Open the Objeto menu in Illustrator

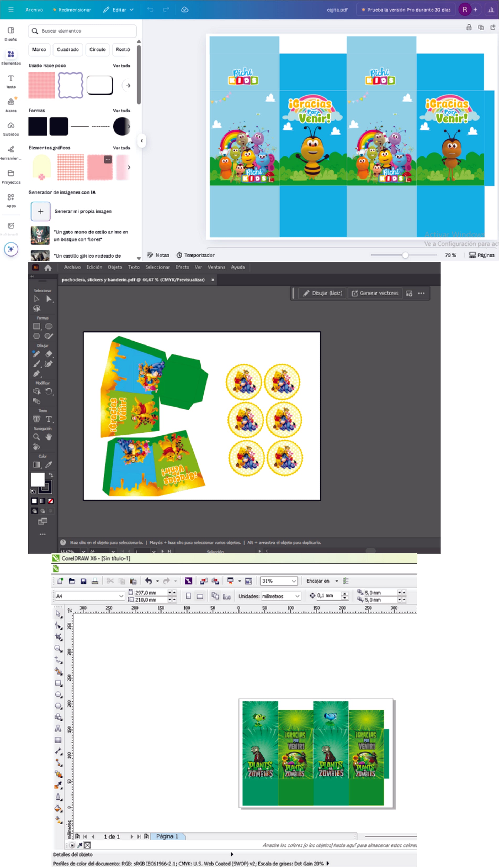tap(115, 267)
